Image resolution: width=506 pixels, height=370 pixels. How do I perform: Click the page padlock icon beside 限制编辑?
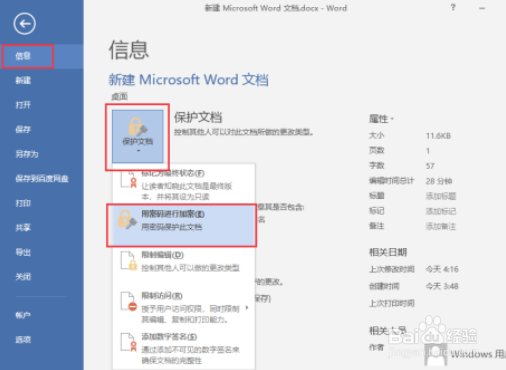tap(129, 261)
